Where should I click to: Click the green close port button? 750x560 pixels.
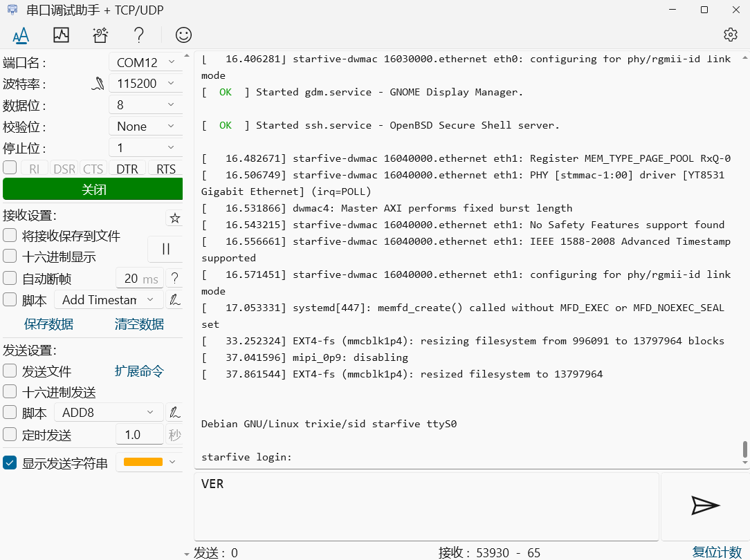click(x=93, y=189)
